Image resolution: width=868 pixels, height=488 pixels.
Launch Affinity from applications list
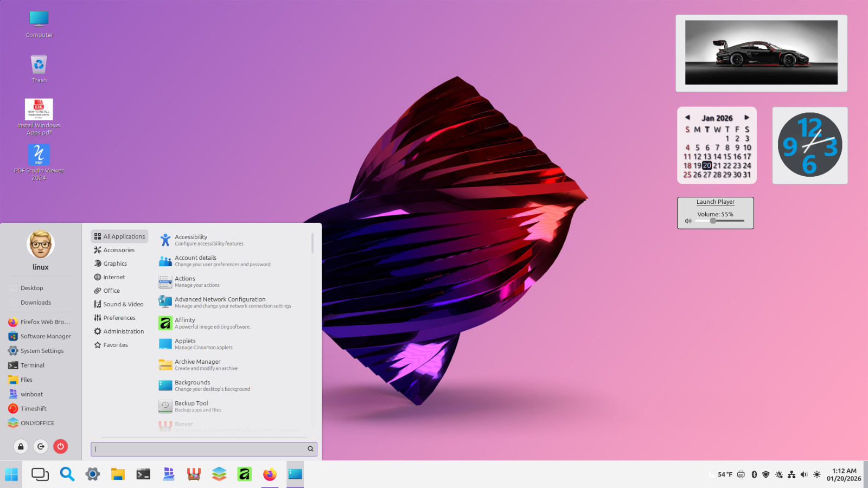(x=233, y=323)
